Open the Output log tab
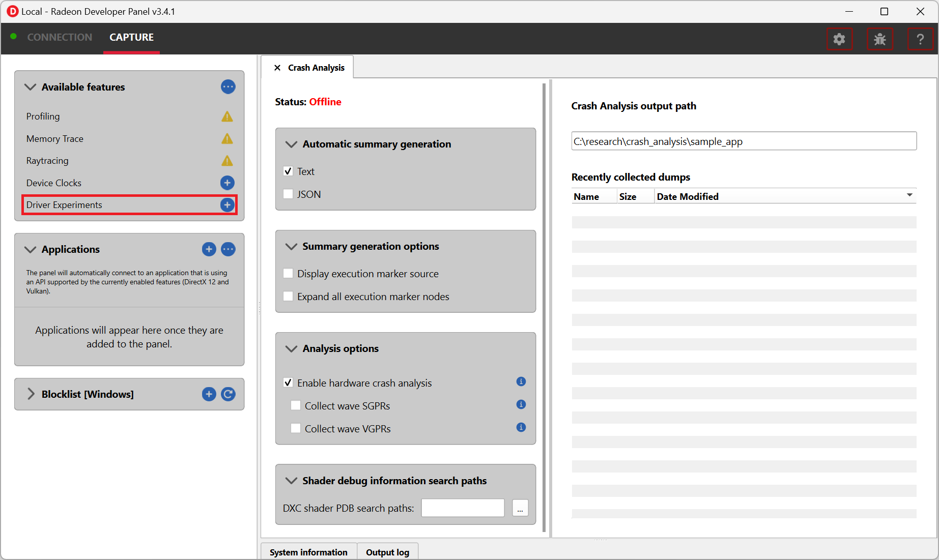The height and width of the screenshot is (560, 939). [x=387, y=552]
